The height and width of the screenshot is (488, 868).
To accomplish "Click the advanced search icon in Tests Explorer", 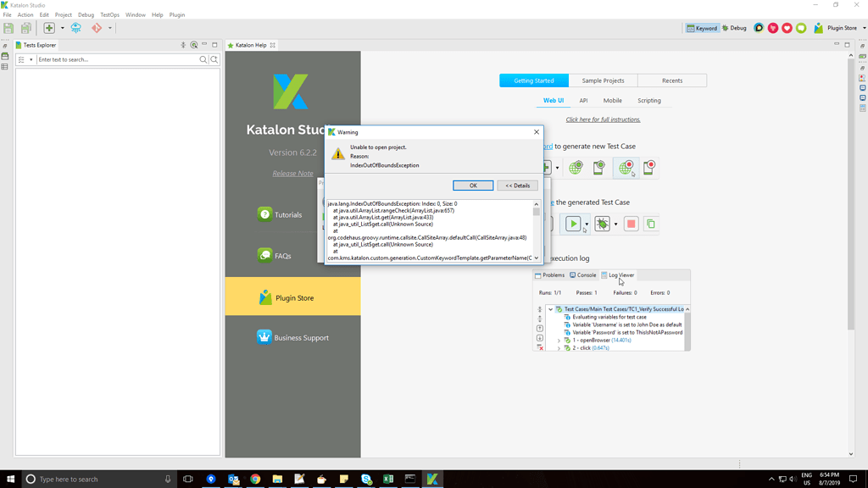I will point(214,59).
